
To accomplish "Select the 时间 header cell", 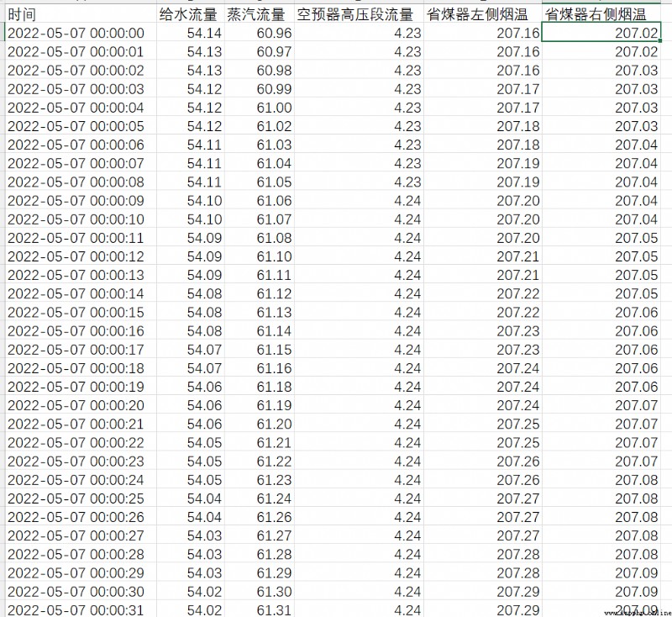I will point(81,14).
